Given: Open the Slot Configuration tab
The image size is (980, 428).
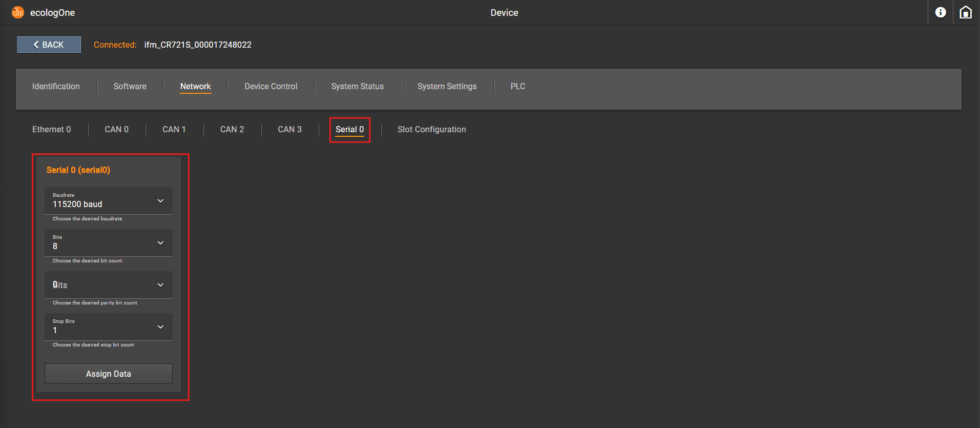Looking at the screenshot, I should [x=432, y=129].
